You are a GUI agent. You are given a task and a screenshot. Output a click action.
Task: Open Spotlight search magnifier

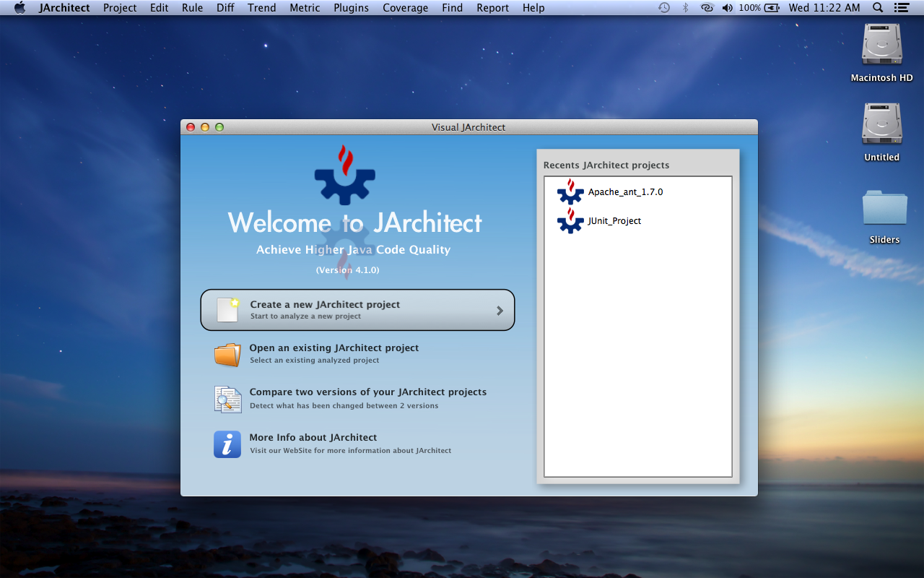[878, 8]
